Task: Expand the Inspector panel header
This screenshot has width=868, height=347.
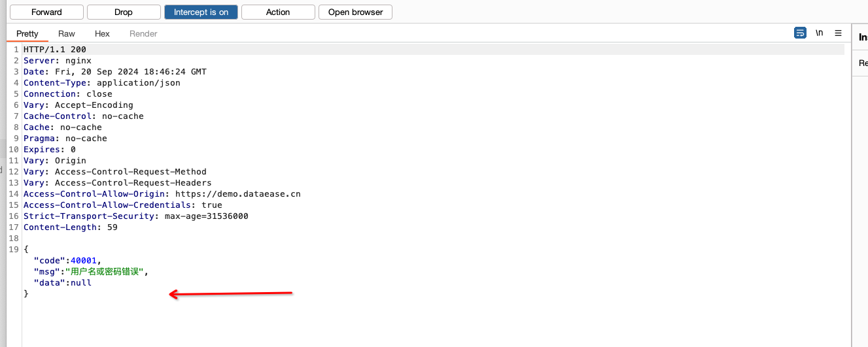Action: [862, 38]
